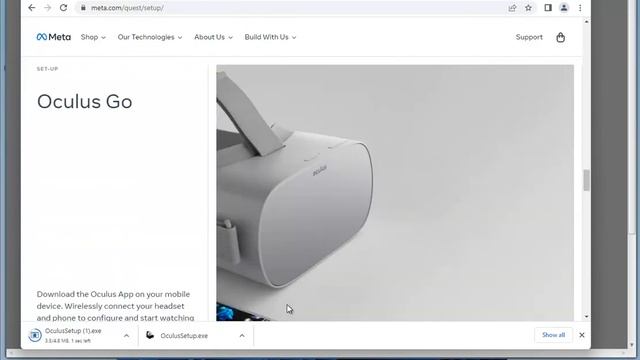The width and height of the screenshot is (640, 360).
Task: Click the OculusSetup (1).exe download progress icon
Action: pyautogui.click(x=35, y=335)
